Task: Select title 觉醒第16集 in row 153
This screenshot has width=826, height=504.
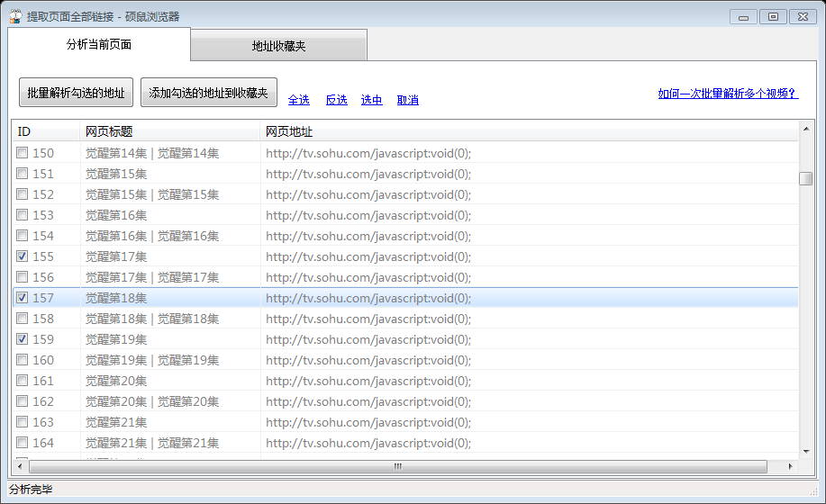Action: tap(116, 215)
